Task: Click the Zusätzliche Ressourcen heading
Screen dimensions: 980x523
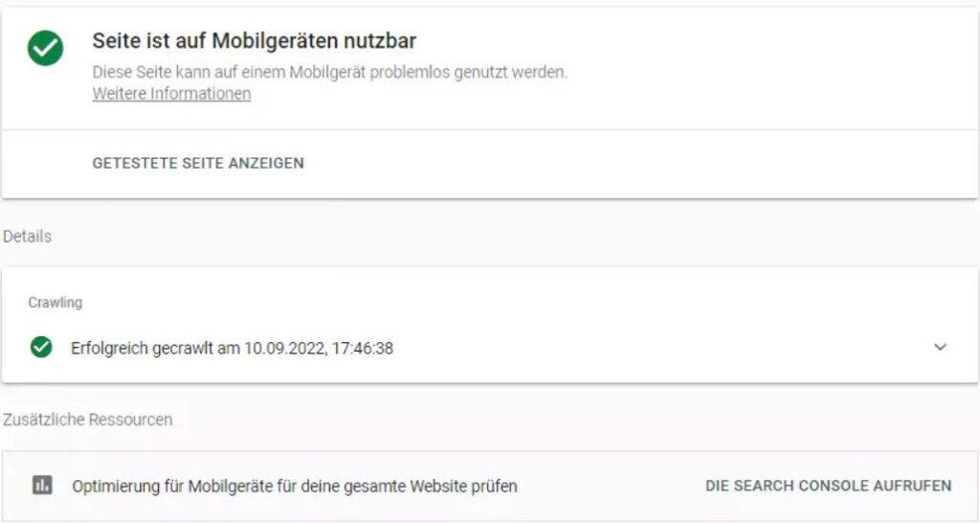Action: click(x=87, y=420)
